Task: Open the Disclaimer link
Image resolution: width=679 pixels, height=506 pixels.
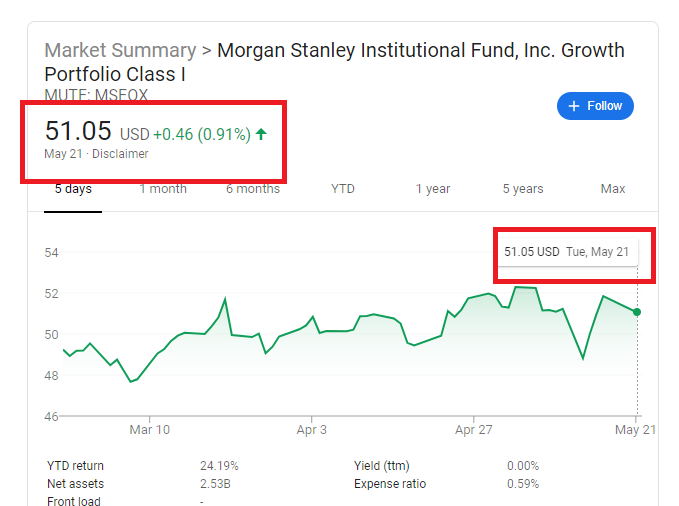Action: click(121, 154)
